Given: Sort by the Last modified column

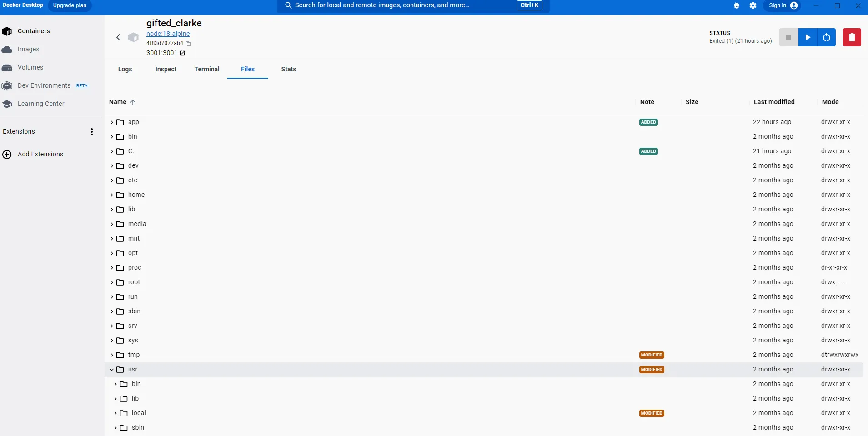Looking at the screenshot, I should tap(774, 102).
